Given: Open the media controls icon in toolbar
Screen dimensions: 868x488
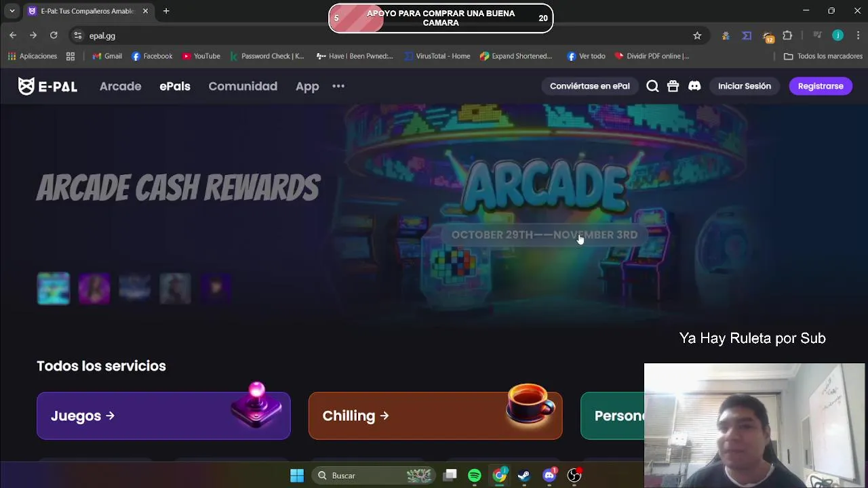Looking at the screenshot, I should (817, 35).
